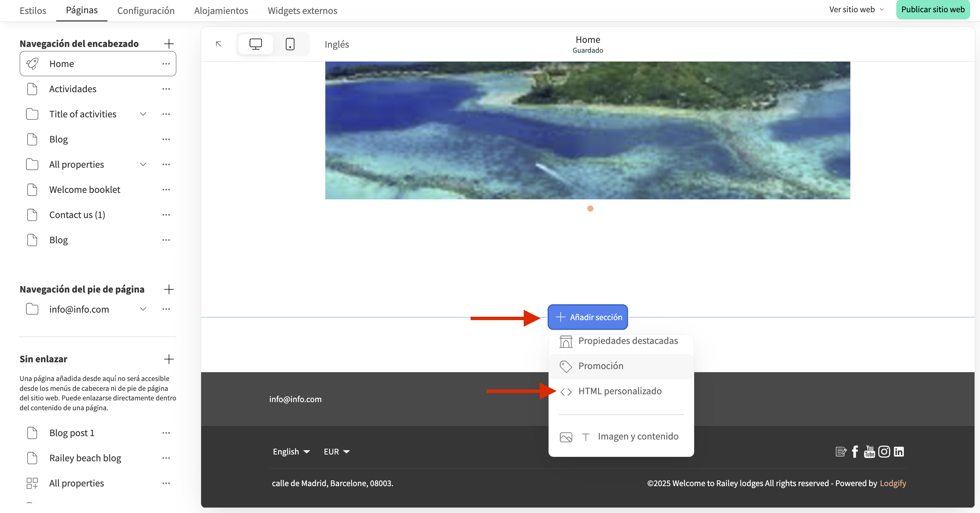The width and height of the screenshot is (980, 513).
Task: Select the carousel slide indicator dot
Action: pos(590,209)
